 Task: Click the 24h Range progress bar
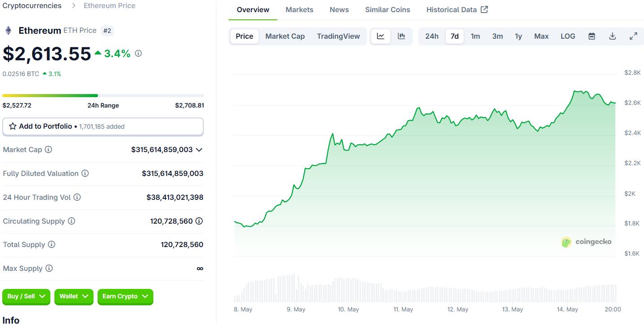tap(103, 95)
